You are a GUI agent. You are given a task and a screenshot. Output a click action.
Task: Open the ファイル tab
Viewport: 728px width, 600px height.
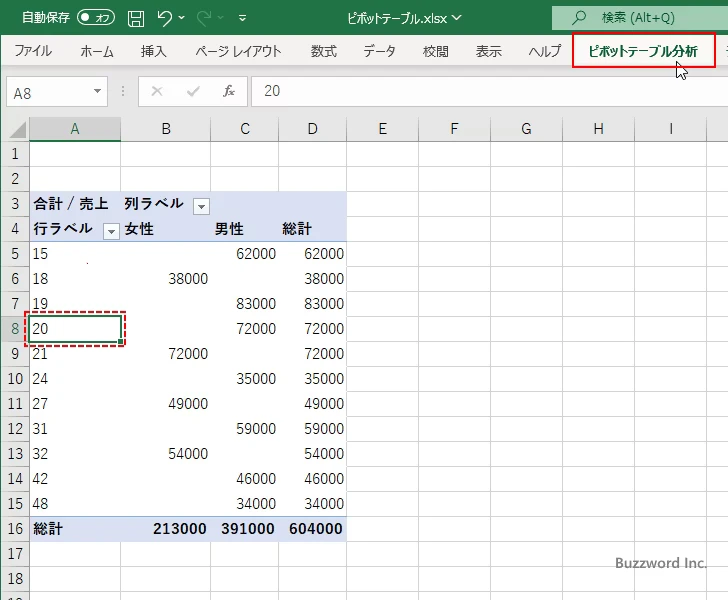tap(33, 51)
